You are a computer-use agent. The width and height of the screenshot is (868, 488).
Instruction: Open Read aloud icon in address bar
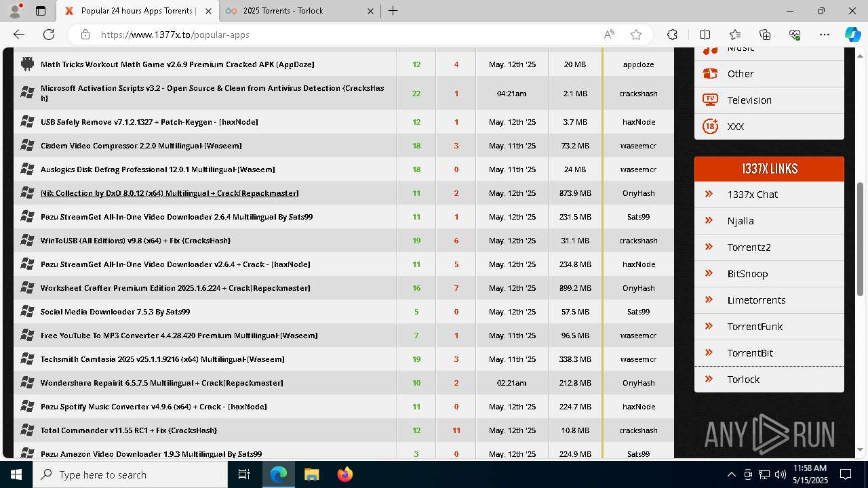[x=609, y=35]
